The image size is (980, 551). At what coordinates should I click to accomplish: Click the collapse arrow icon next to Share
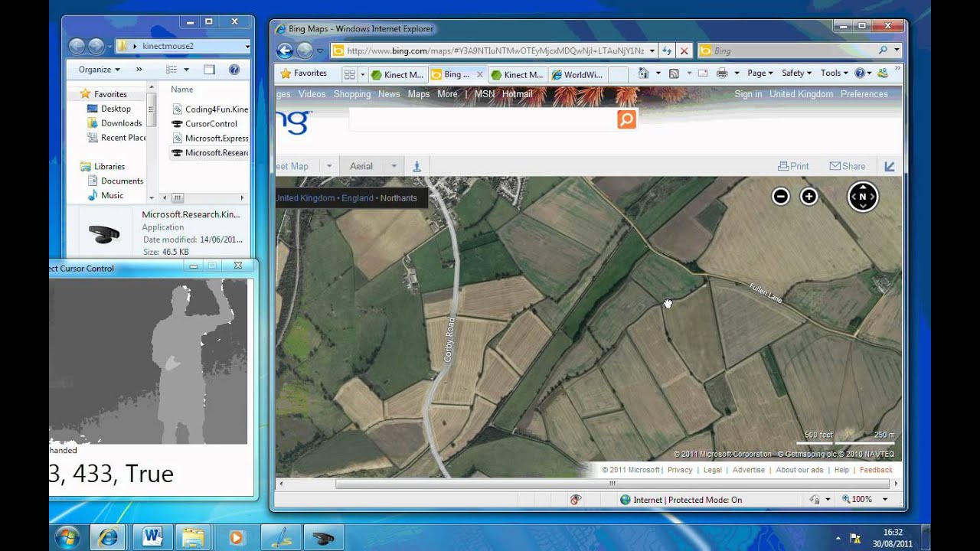click(x=889, y=166)
